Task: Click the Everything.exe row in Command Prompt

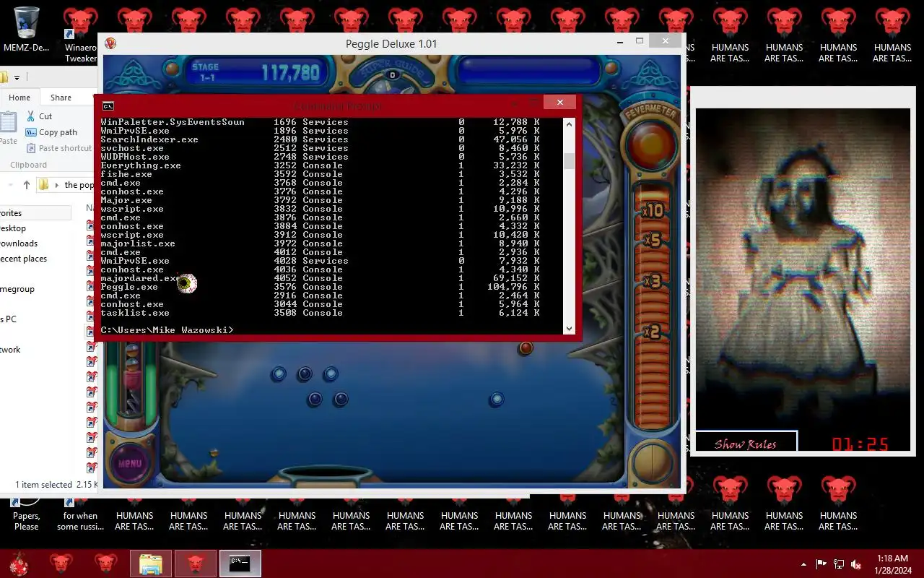Action: [x=321, y=165]
